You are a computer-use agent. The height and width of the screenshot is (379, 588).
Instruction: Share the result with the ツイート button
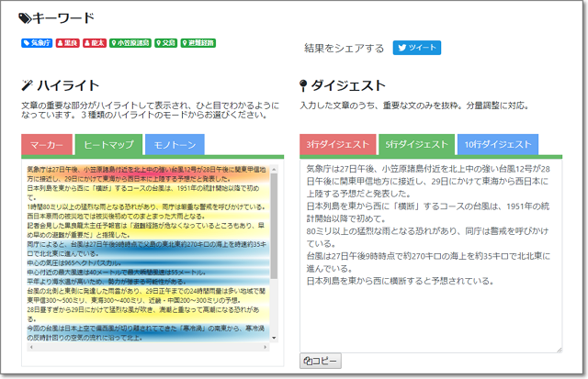click(416, 48)
